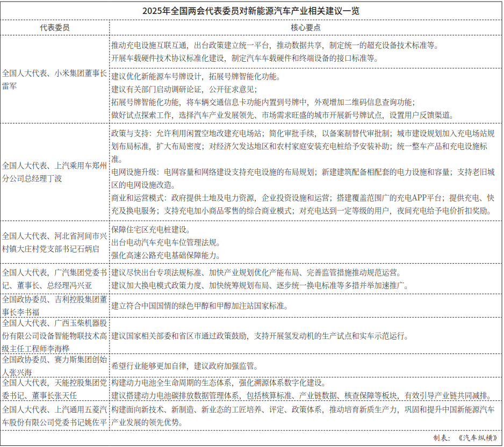Click the cell naming 赛力斯集团创始人张兴海
The width and height of the screenshot is (504, 447).
coord(54,366)
